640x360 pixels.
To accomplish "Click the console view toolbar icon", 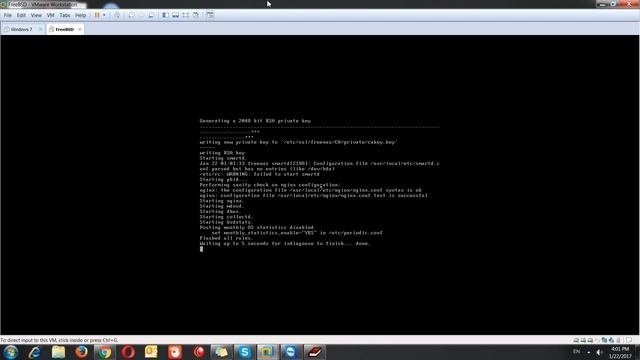I will point(210,15).
